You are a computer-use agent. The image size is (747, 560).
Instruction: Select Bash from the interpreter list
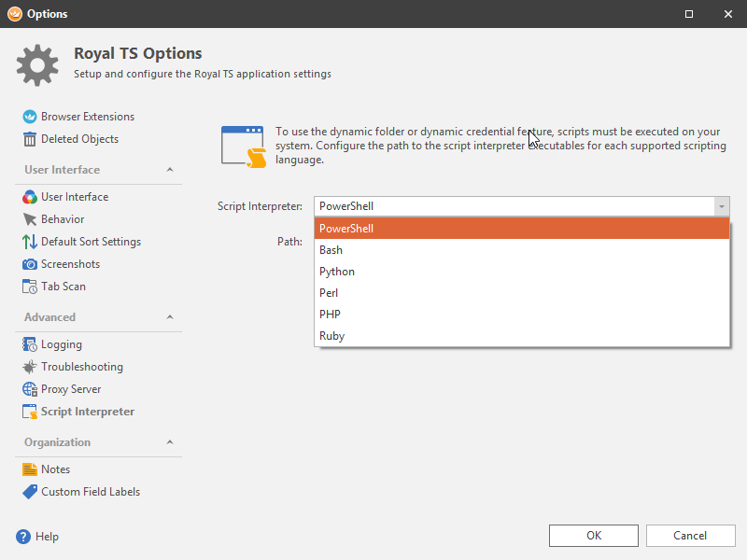(x=331, y=250)
